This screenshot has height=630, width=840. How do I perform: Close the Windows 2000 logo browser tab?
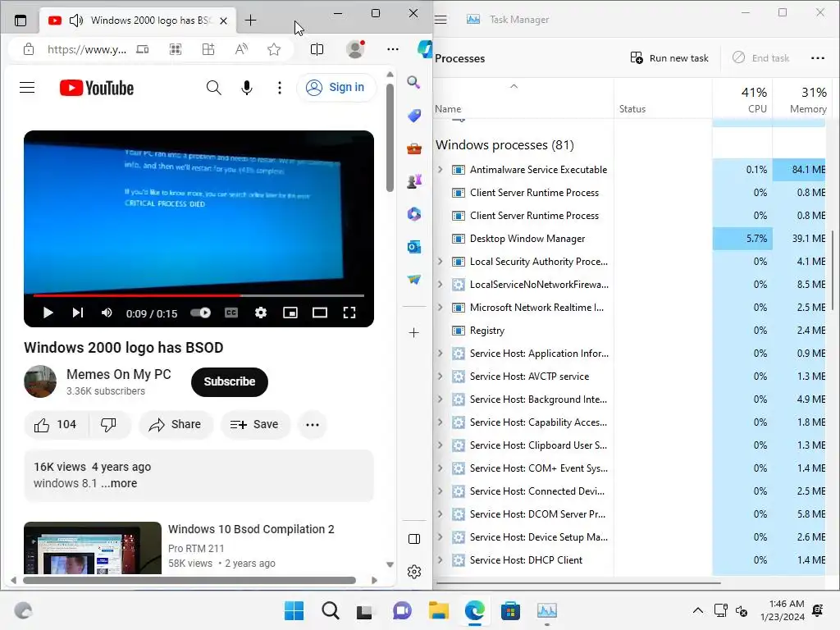click(223, 21)
